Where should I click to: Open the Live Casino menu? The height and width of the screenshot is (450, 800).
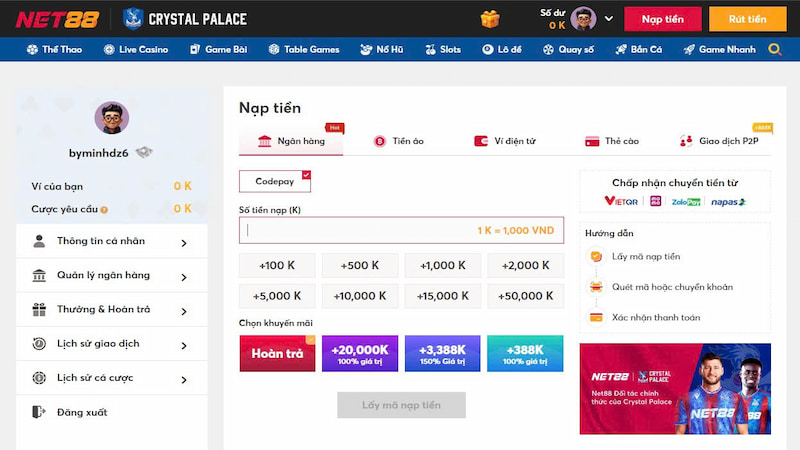tap(135, 49)
